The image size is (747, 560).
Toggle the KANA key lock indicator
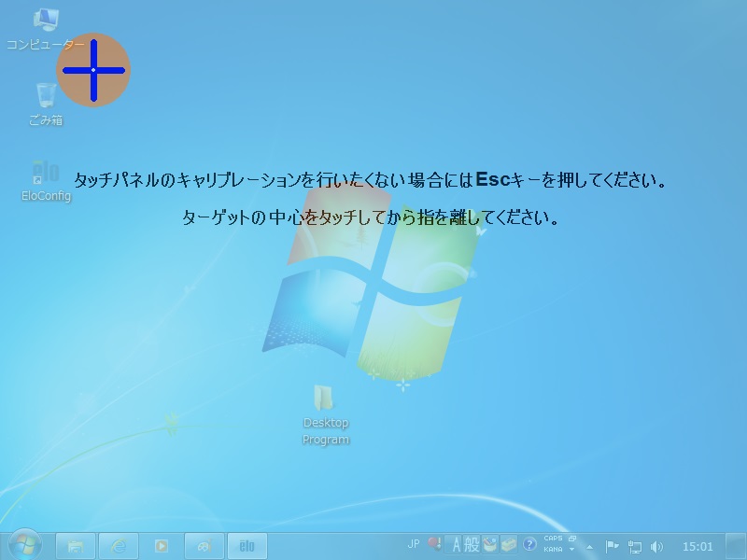click(553, 550)
